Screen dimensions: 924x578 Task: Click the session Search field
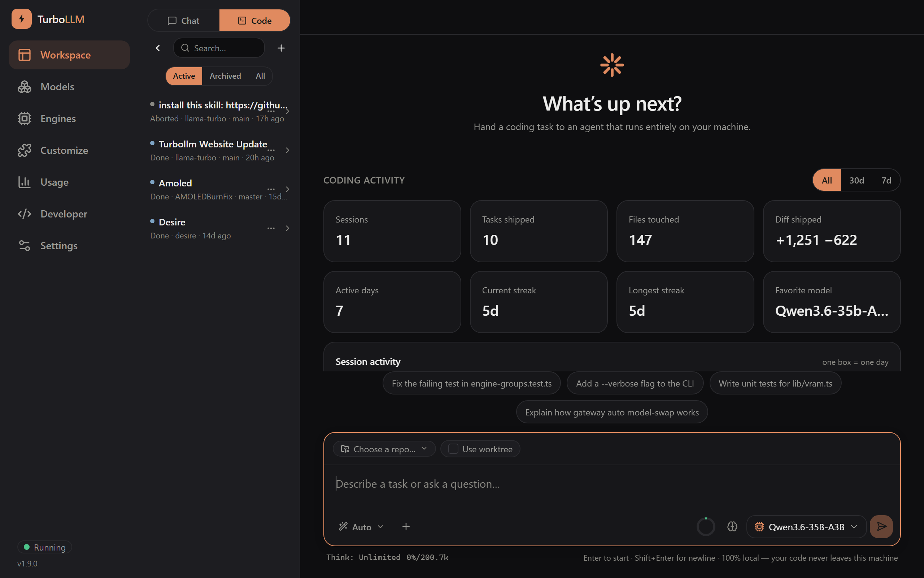click(219, 48)
